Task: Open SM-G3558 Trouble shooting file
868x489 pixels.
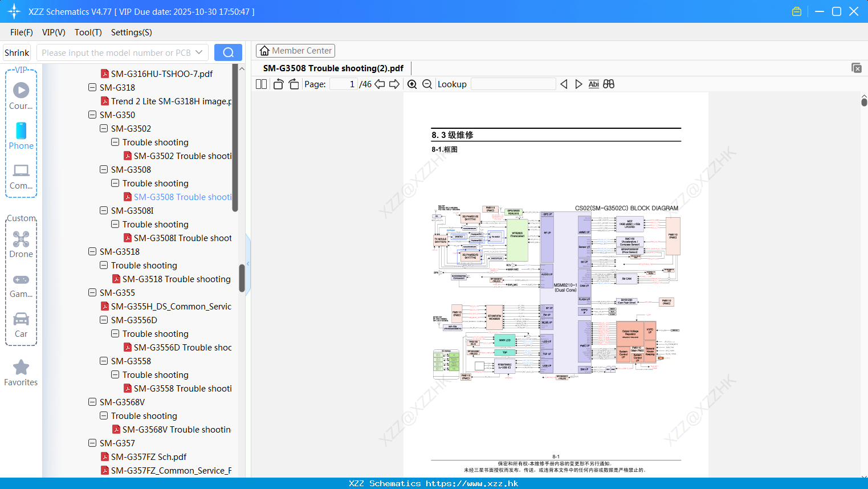Action: coord(178,388)
